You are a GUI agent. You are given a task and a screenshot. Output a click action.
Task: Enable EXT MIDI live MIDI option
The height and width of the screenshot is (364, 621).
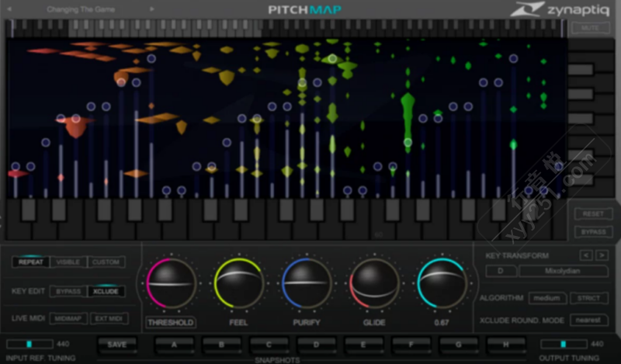click(109, 318)
